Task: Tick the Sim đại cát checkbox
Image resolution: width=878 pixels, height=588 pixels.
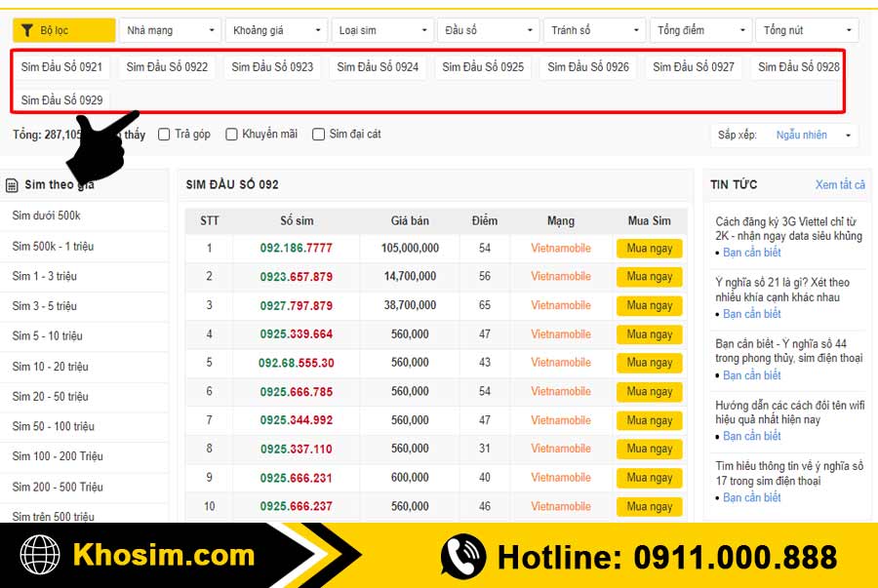Action: (318, 134)
